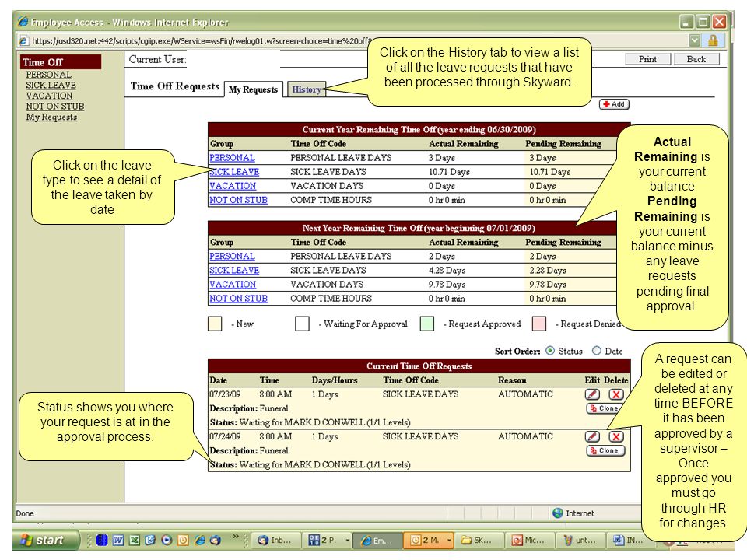747x560 pixels.
Task: Click the security lock icon by address bar
Action: click(713, 40)
